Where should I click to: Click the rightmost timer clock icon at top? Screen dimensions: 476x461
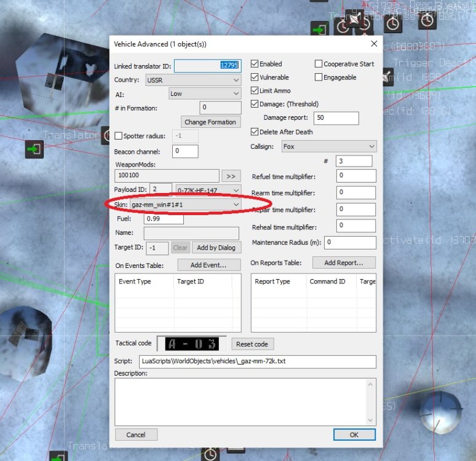[x=427, y=22]
